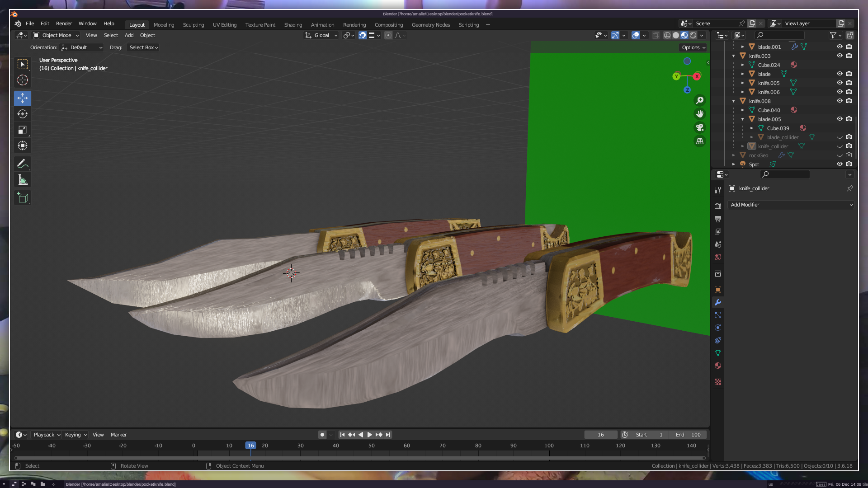The height and width of the screenshot is (488, 868).
Task: Open the viewport Options button
Action: (x=693, y=47)
